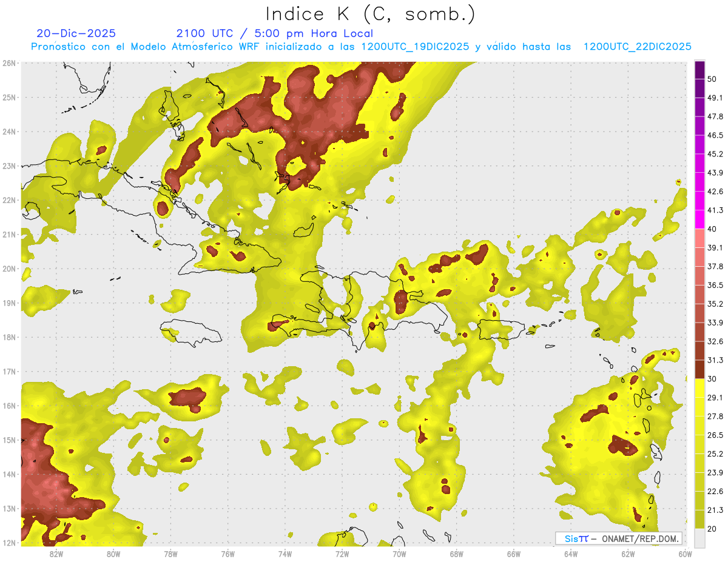Click the 'SisTT – ONAMET/REP.DOM.' credit box
The image size is (728, 562).
619,538
